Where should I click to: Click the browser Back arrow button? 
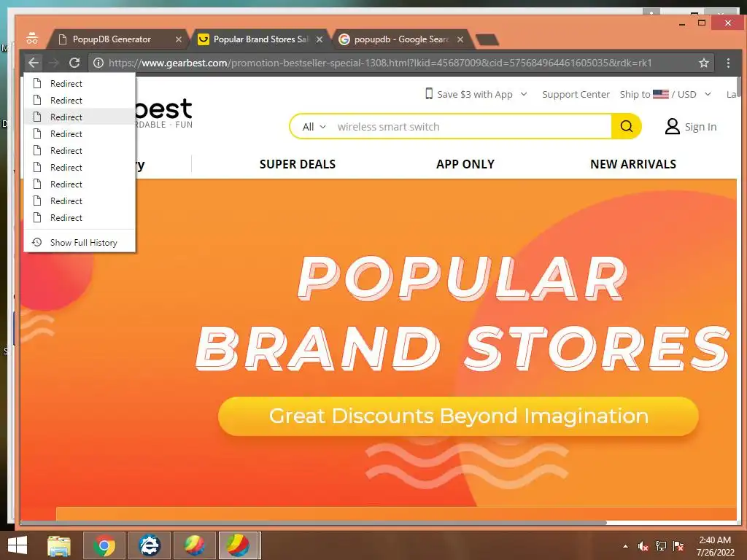pyautogui.click(x=34, y=63)
